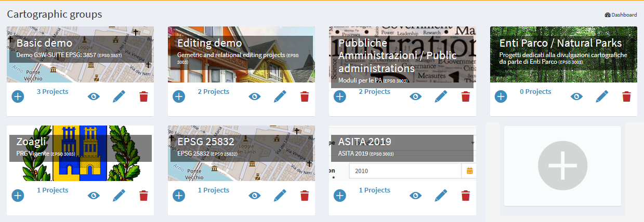The height and width of the screenshot is (222, 644).
Task: View the Pubbliche Amministrazioni group details
Action: pos(416,96)
